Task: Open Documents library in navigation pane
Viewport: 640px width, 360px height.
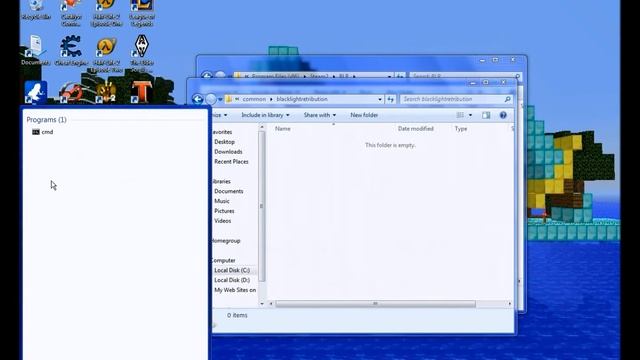Action: coord(229,191)
